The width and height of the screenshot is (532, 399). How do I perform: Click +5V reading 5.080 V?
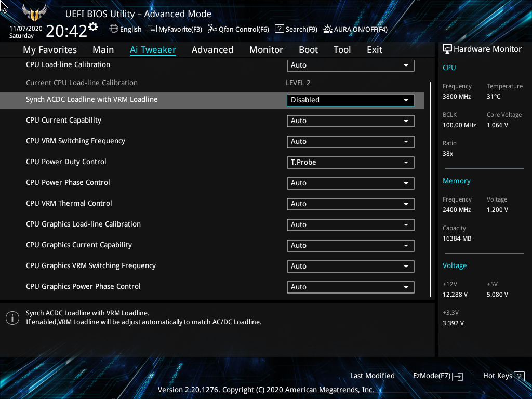(x=497, y=295)
